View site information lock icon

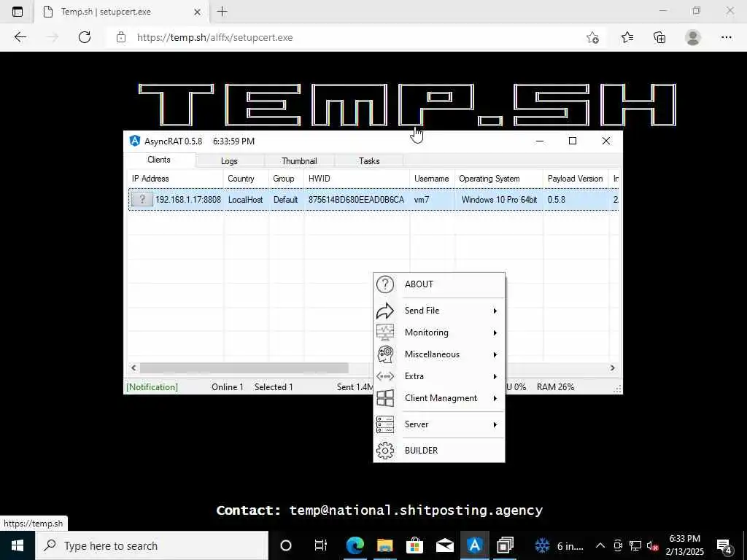tap(121, 37)
